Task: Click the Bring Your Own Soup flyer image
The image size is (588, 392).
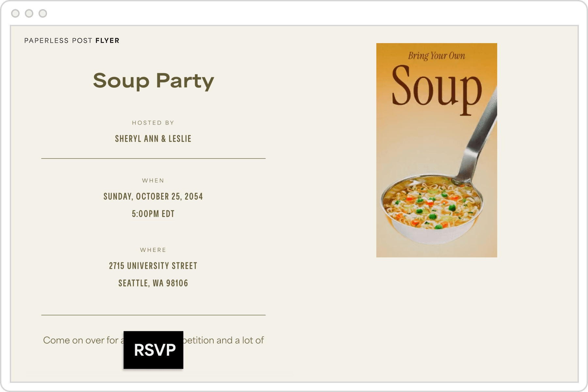Action: pyautogui.click(x=437, y=150)
